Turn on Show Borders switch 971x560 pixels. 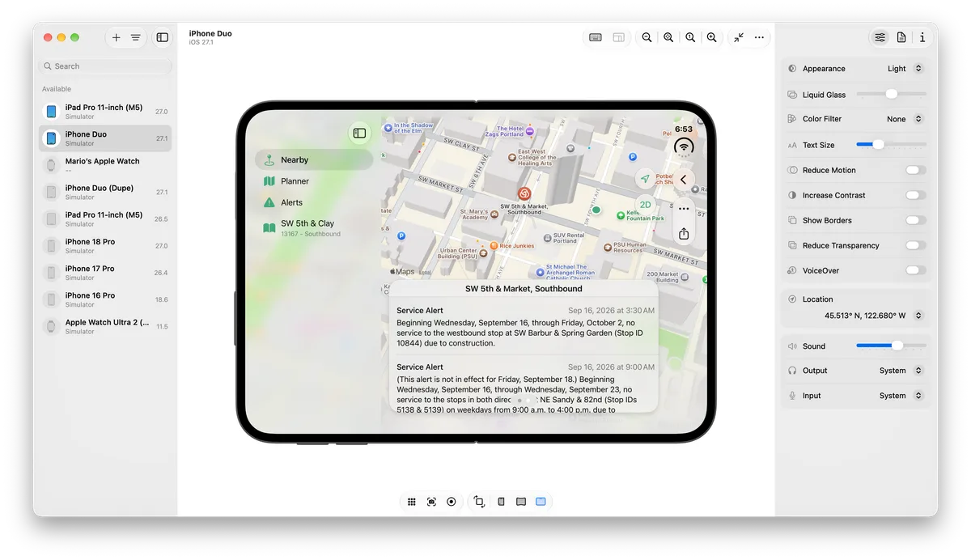[916, 220]
